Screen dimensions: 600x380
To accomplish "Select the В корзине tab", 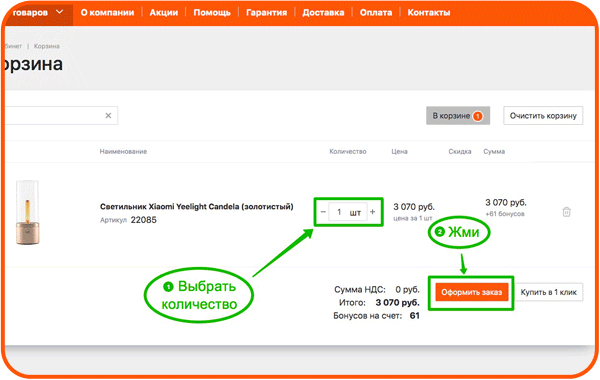I will point(458,116).
